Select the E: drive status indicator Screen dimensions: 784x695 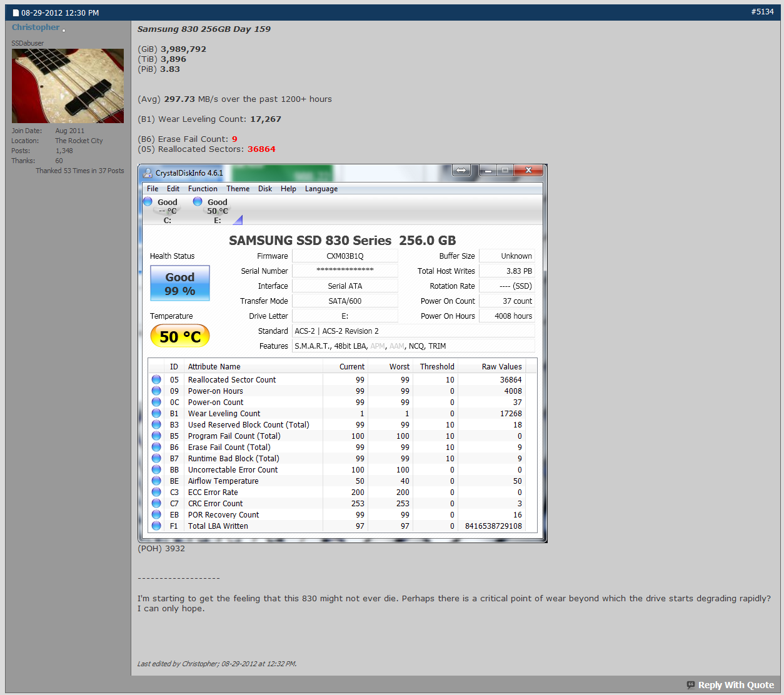[212, 211]
